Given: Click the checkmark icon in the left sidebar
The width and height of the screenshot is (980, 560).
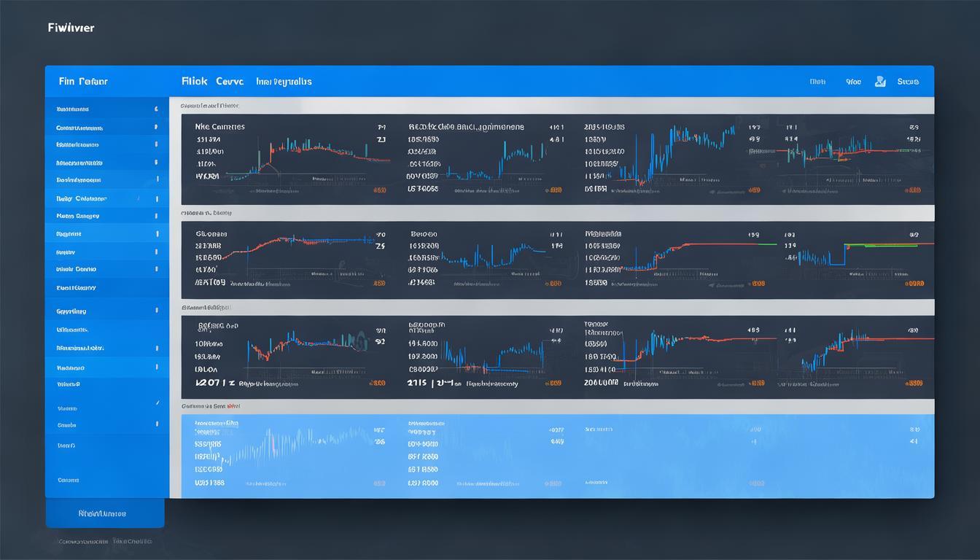Looking at the screenshot, I should (x=157, y=402).
